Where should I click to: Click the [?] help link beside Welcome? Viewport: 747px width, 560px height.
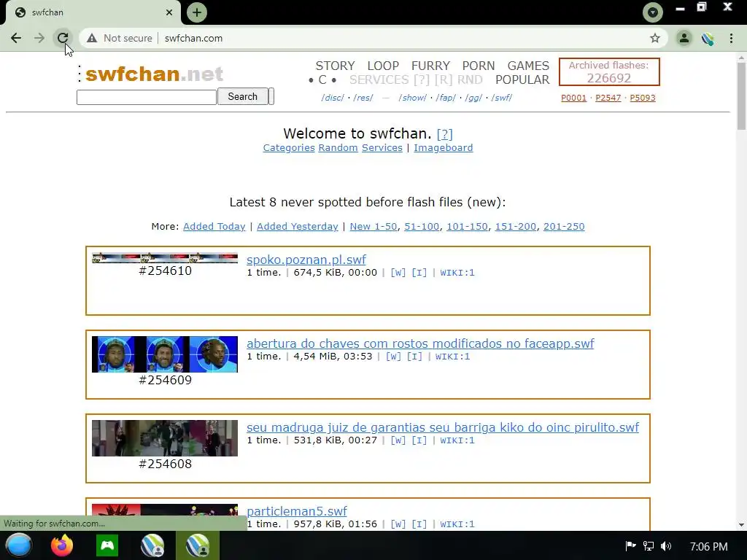pyautogui.click(x=444, y=134)
